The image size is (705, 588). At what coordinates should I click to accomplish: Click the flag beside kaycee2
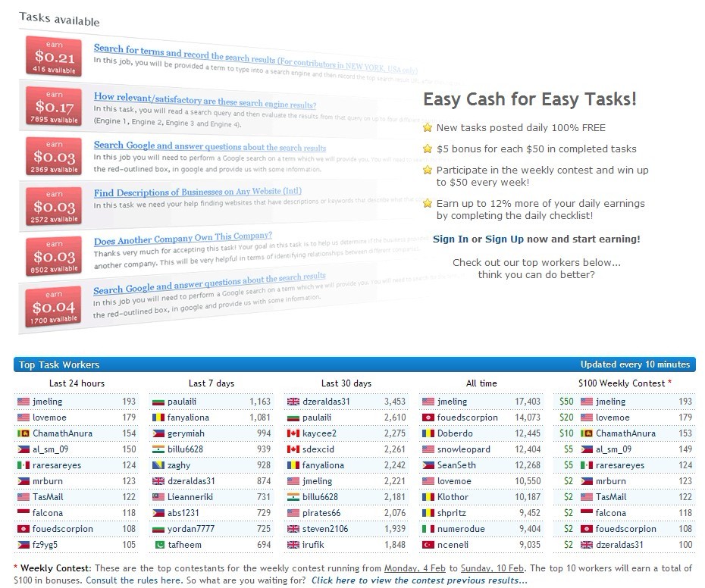[x=293, y=433]
